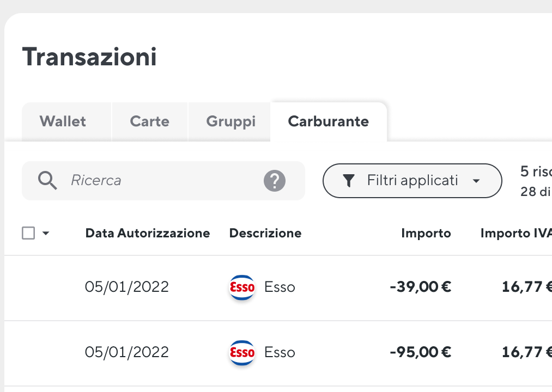
Task: Click into the Ricerca search field
Action: (x=163, y=181)
